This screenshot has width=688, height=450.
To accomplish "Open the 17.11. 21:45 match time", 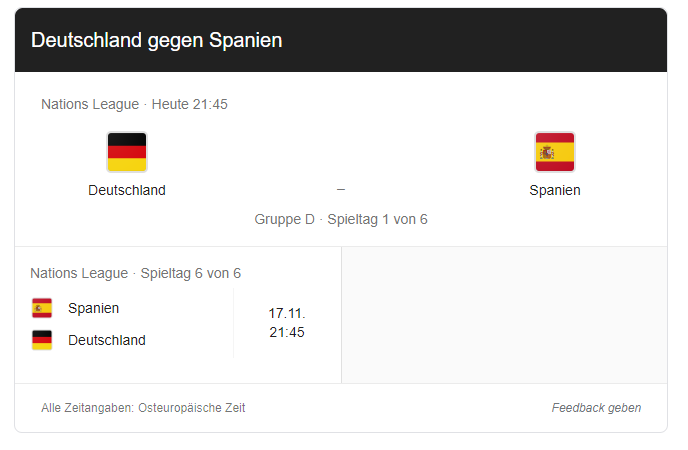I will [287, 323].
